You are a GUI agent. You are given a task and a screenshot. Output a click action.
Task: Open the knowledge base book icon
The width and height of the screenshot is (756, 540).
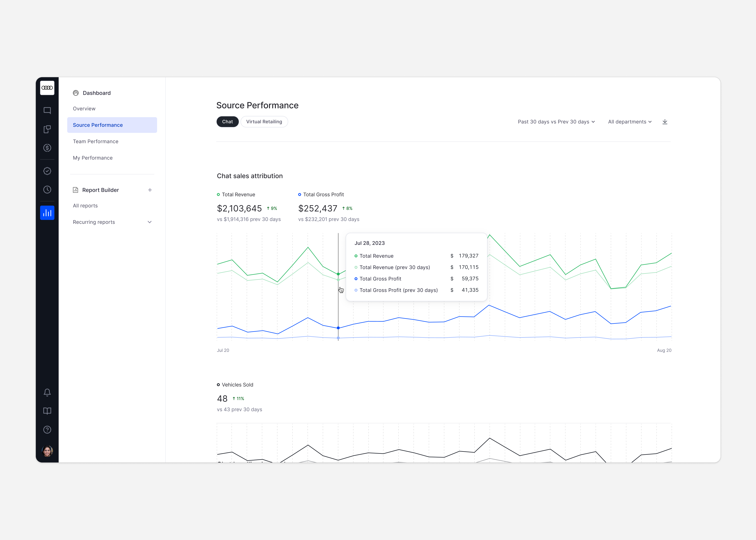47,411
